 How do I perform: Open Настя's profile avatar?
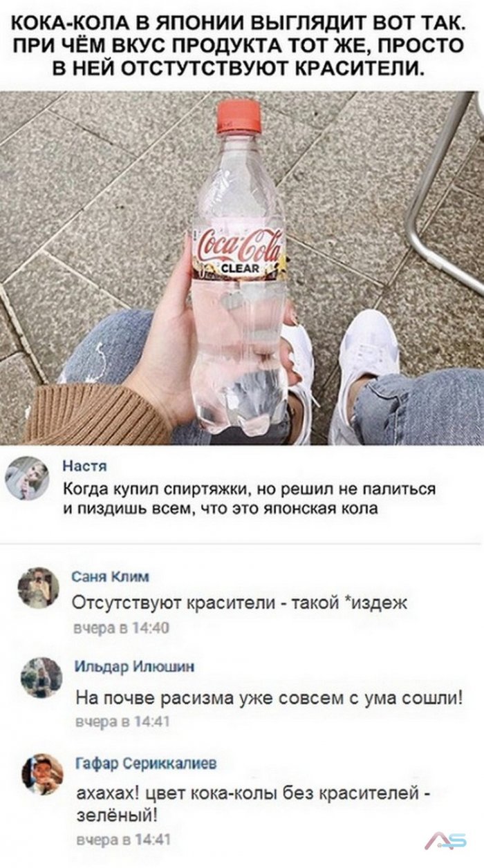tap(26, 478)
